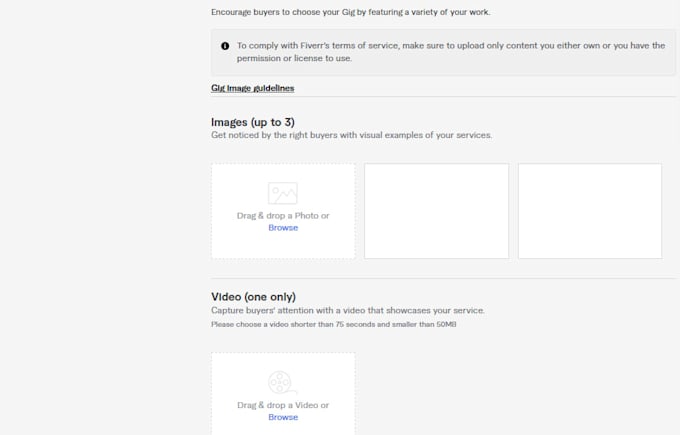This screenshot has width=680, height=435.
Task: Click the Fiverr terms of service notice text
Action: (x=451, y=52)
